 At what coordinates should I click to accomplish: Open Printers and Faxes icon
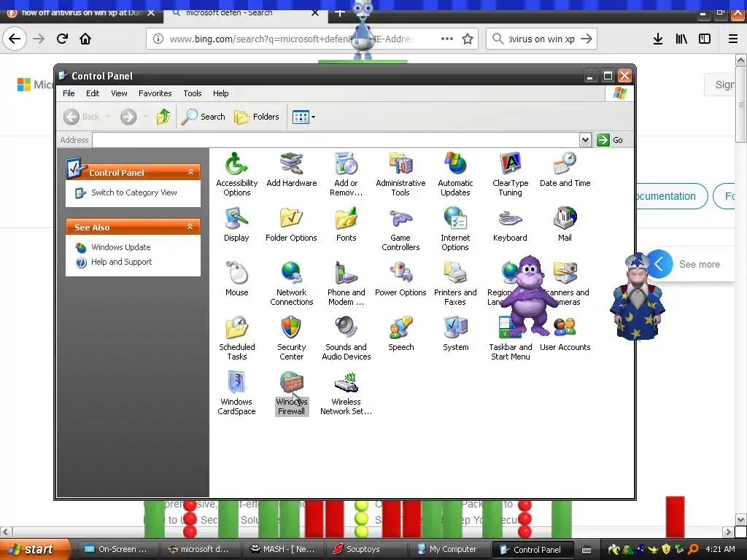(x=455, y=284)
